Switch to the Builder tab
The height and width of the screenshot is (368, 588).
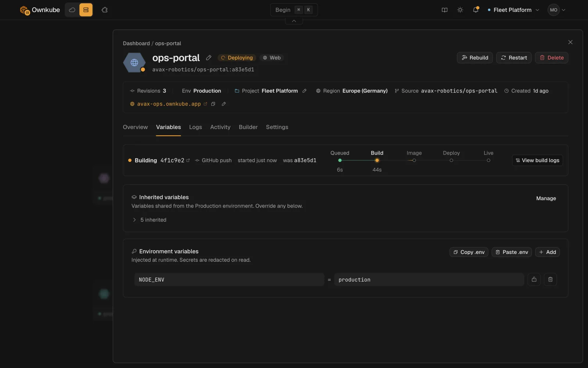click(248, 127)
